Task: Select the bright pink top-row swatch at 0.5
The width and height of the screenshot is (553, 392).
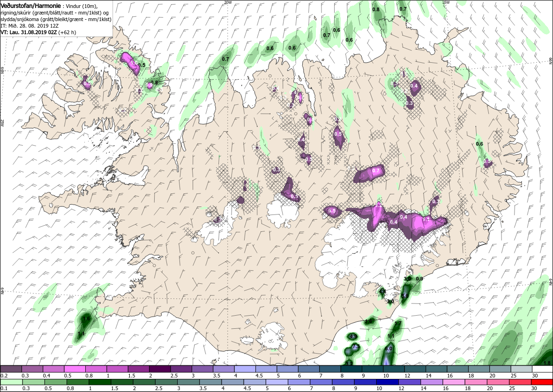Action: [x=75, y=369]
